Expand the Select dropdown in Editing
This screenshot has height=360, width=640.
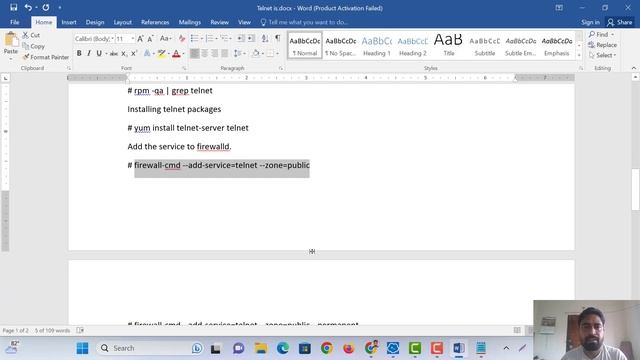[x=602, y=55]
